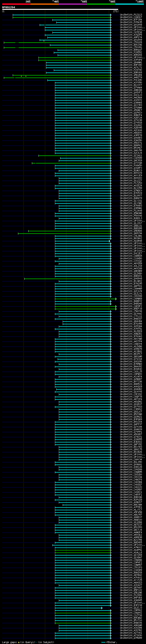Click hit UniRef100_Q6CYJ4
The image size is (146, 644).
tap(131, 530)
